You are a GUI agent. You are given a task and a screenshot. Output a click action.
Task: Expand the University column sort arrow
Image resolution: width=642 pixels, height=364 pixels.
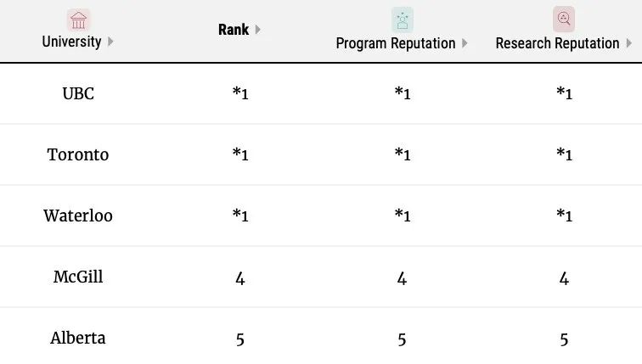[x=110, y=42]
